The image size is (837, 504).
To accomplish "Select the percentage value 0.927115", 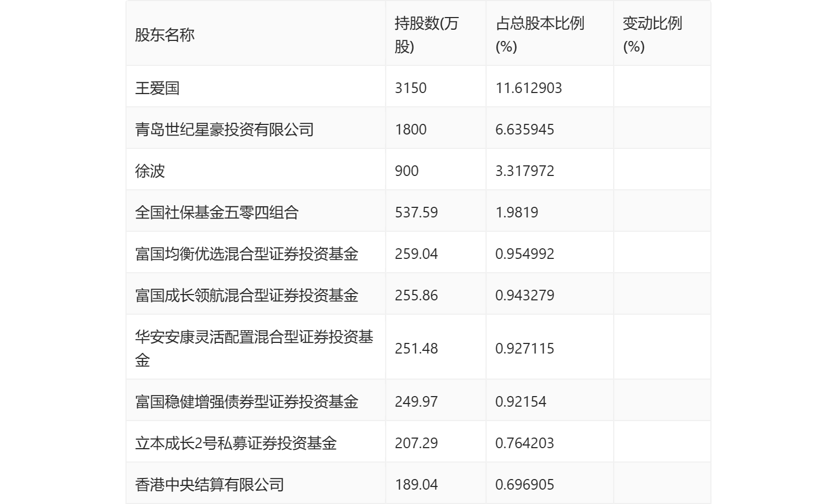I will coord(525,348).
